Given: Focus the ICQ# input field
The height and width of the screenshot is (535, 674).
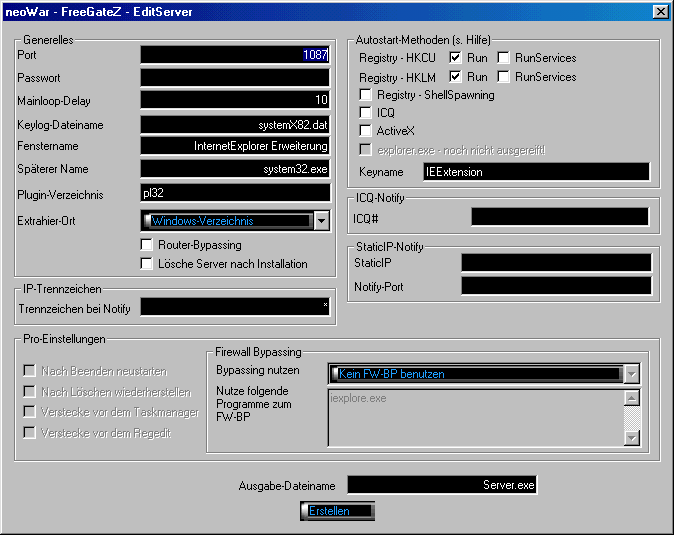Looking at the screenshot, I should [559, 217].
